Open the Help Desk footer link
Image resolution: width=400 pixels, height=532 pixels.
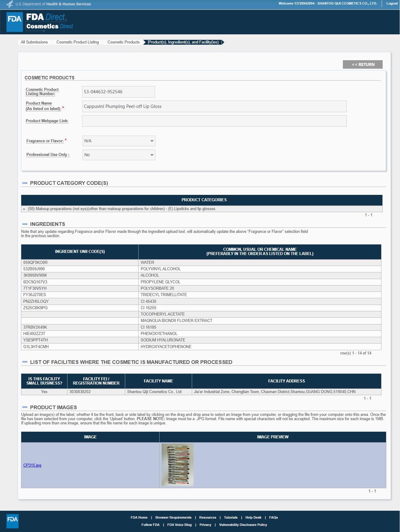point(253,517)
